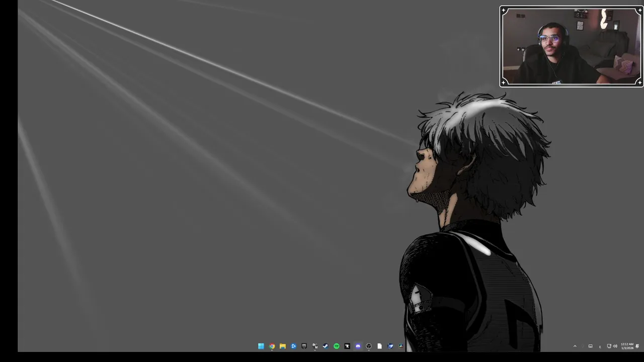Show hidden system tray icons
Image resolution: width=644 pixels, height=362 pixels.
(x=575, y=346)
